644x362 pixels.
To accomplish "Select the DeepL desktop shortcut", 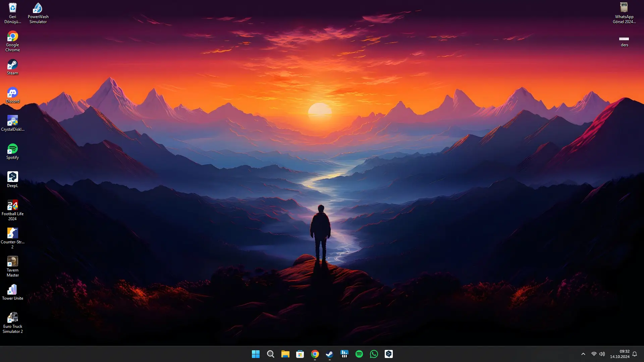I will 12,180.
